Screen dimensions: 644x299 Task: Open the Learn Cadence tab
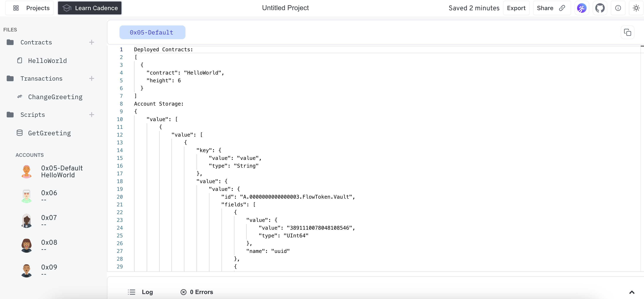click(90, 8)
